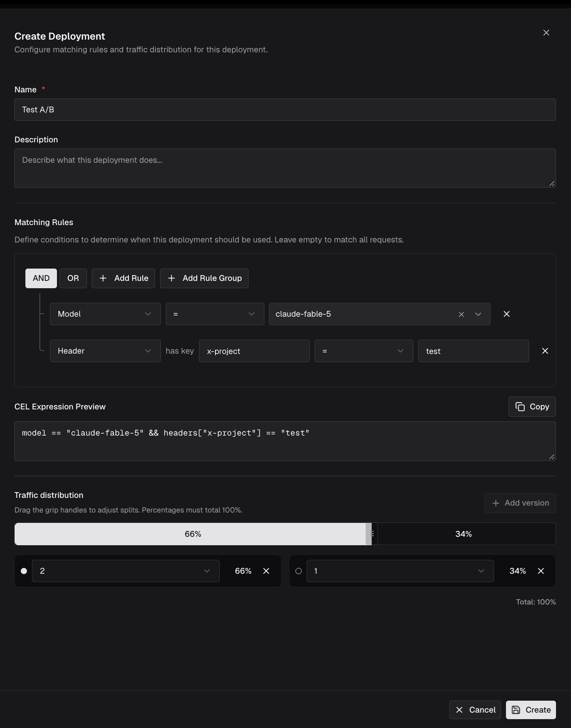Expand the claude-fable-5 value dropdown

click(478, 314)
